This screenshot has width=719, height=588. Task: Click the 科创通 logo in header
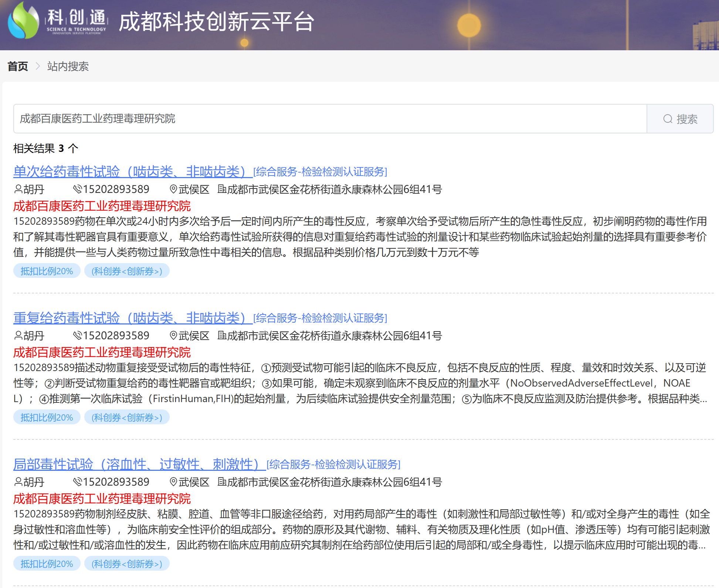click(57, 21)
